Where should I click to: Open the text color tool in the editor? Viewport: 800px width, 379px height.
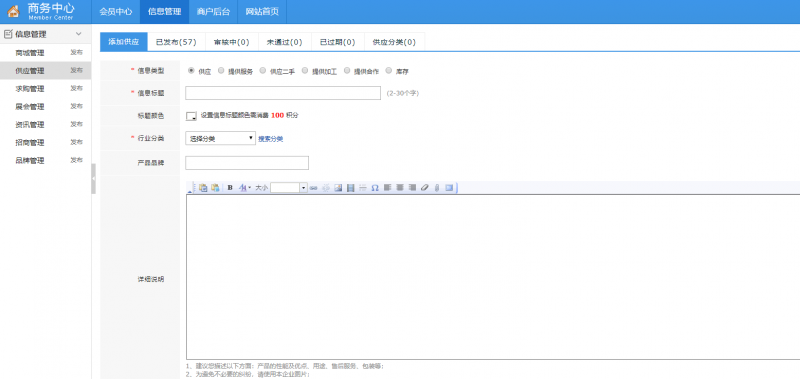point(244,188)
